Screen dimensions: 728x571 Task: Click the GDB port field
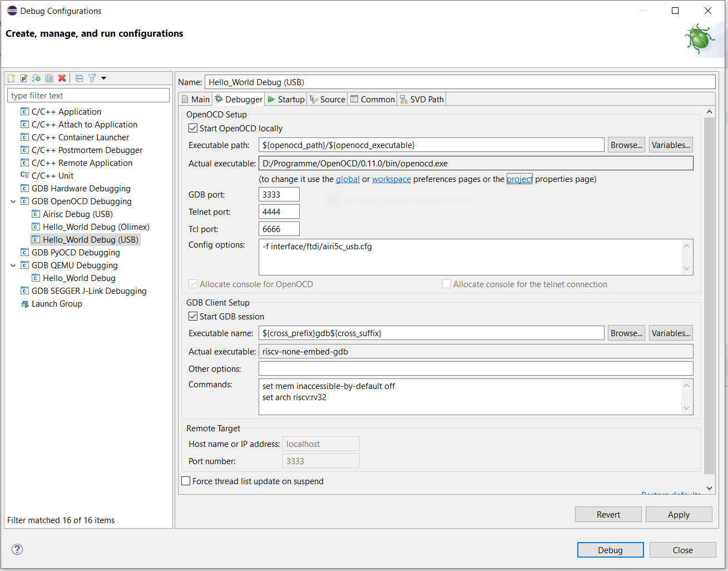(279, 195)
